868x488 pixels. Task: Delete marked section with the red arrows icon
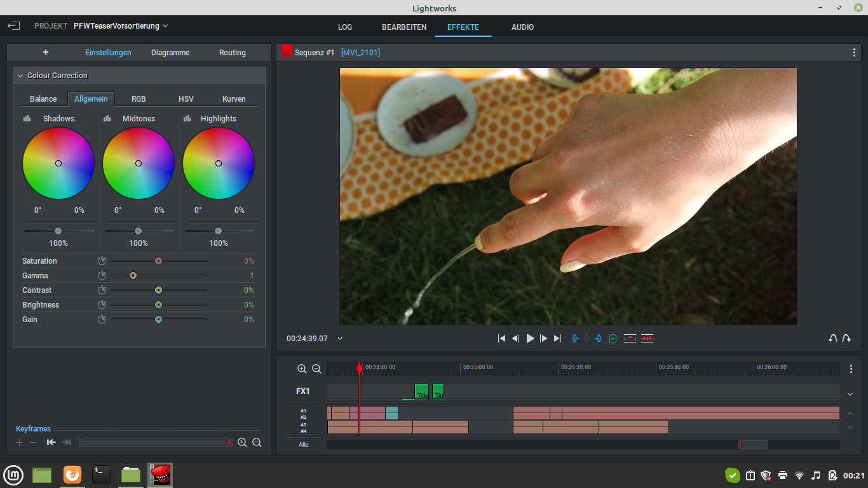pos(647,339)
